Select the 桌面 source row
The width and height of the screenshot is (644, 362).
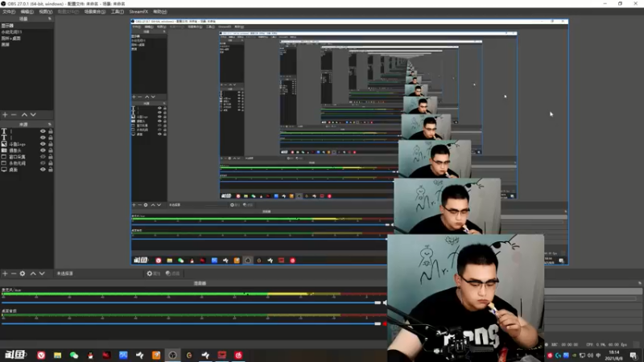point(27,170)
